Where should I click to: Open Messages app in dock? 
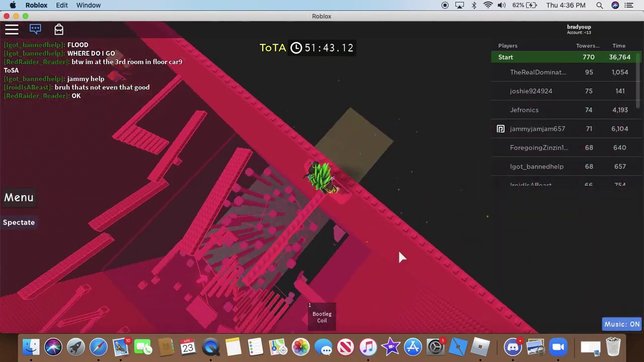324,347
